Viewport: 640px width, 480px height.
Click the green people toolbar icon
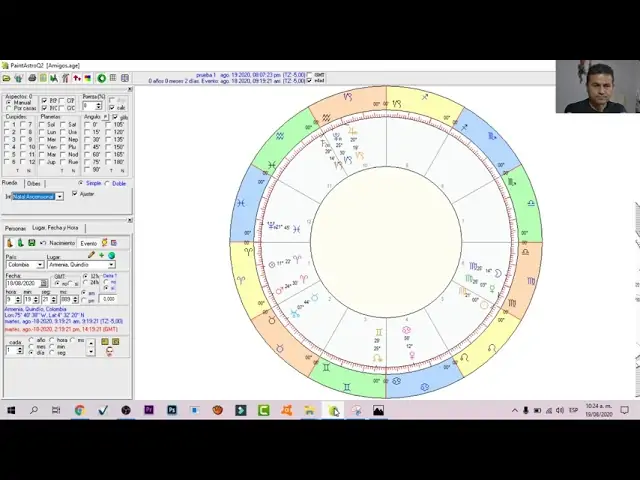(x=18, y=78)
